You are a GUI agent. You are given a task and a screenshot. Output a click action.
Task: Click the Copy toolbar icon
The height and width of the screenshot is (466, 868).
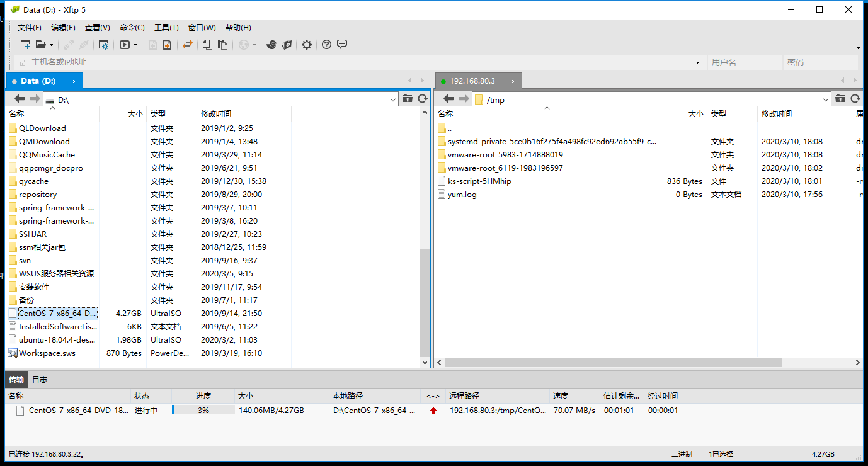coord(207,45)
